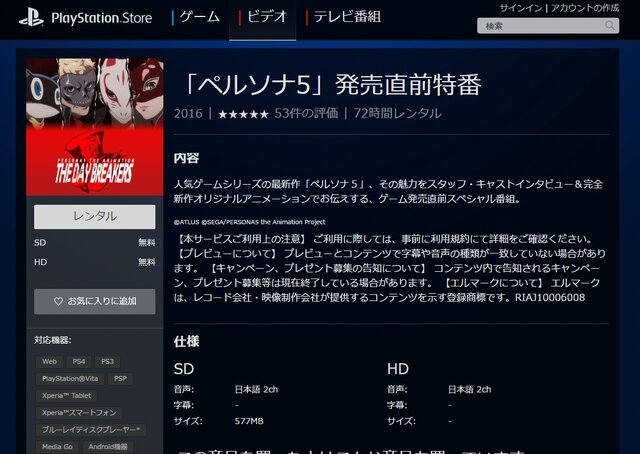The width and height of the screenshot is (640, 454).
Task: Click the heart icon on the favorites button
Action: pyautogui.click(x=58, y=301)
